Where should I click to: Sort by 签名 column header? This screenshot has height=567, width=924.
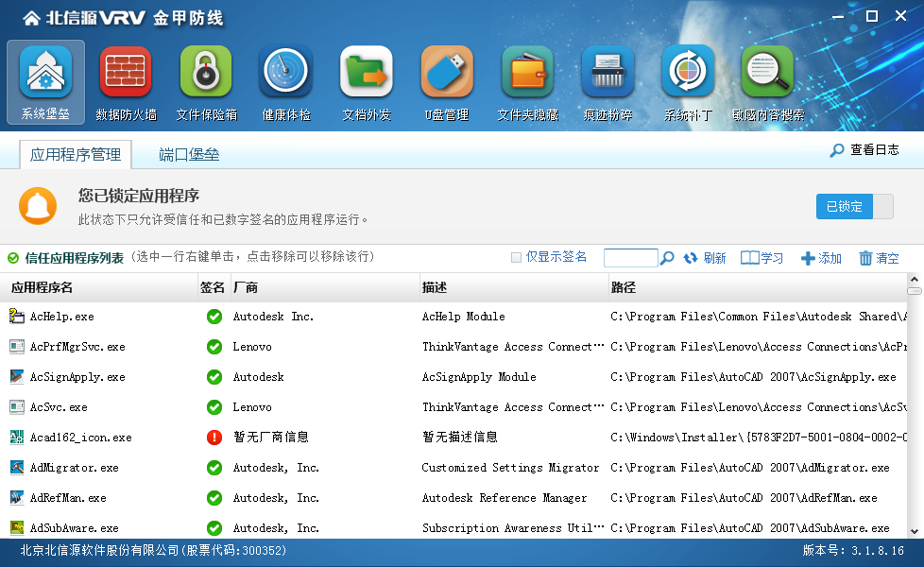(x=213, y=287)
